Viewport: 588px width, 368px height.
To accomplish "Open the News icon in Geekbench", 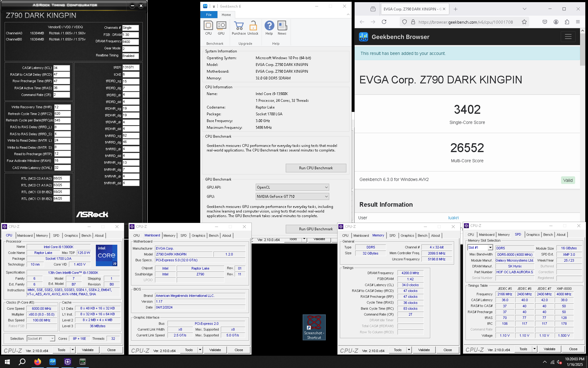I will 282,28.
